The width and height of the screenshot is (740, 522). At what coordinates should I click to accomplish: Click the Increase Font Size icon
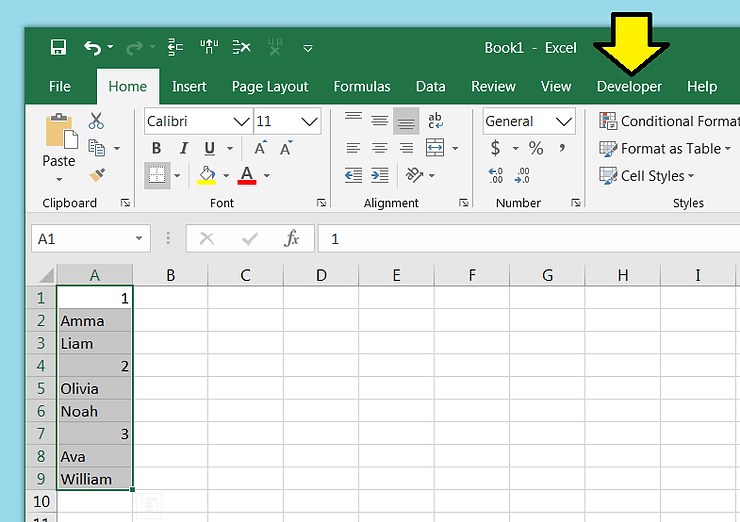(x=260, y=148)
